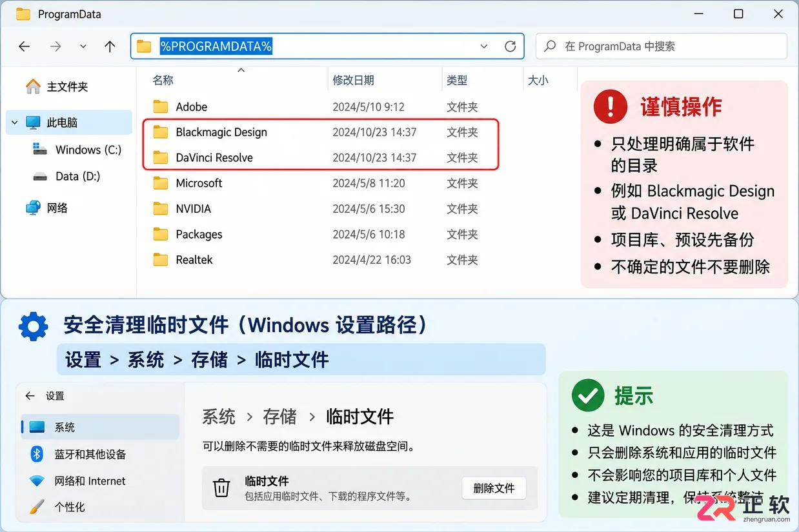The height and width of the screenshot is (532, 799).
Task: Select the Adobe folder icon
Action: (x=161, y=106)
